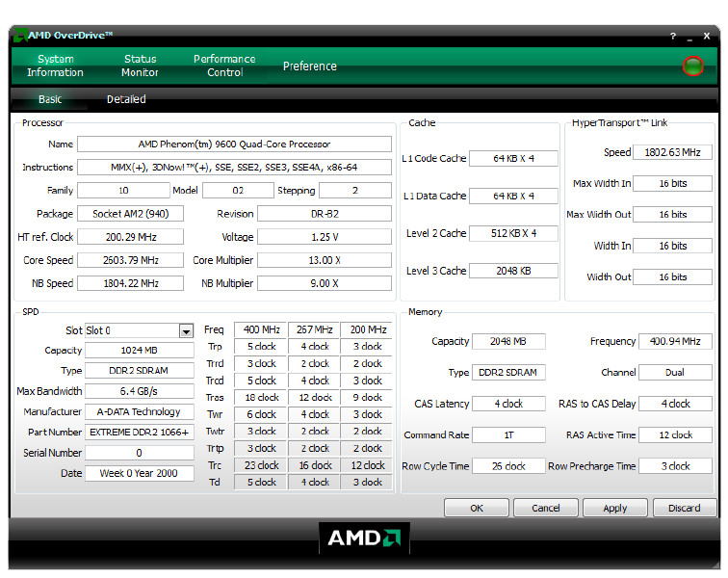Click the AMD logo at the bottom
This screenshot has width=728, height=578.
click(364, 539)
